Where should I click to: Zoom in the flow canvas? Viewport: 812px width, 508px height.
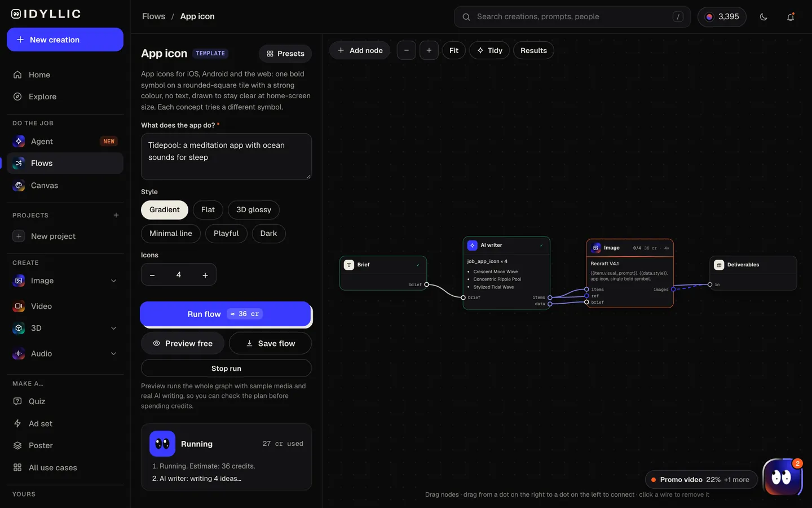(x=429, y=50)
